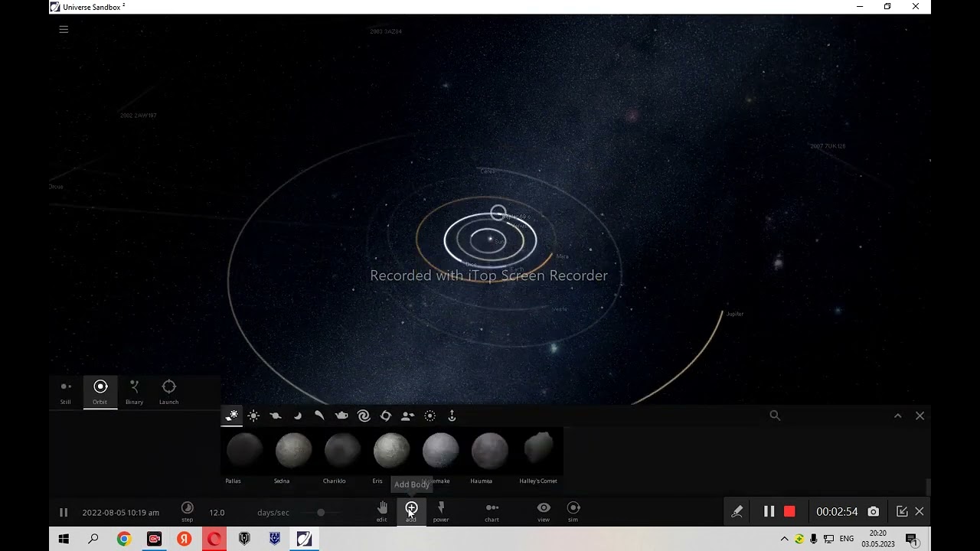Open Windows taskbar search

(x=93, y=539)
